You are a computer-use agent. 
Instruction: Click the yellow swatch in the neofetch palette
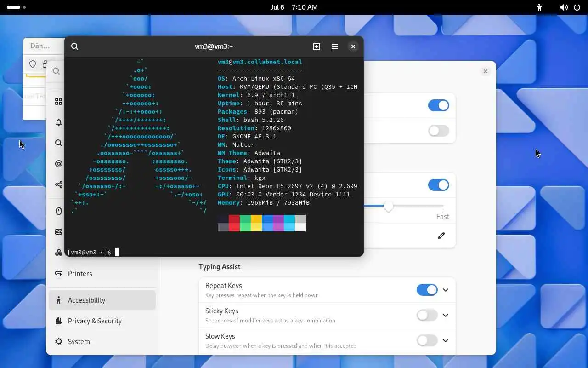[x=256, y=219]
